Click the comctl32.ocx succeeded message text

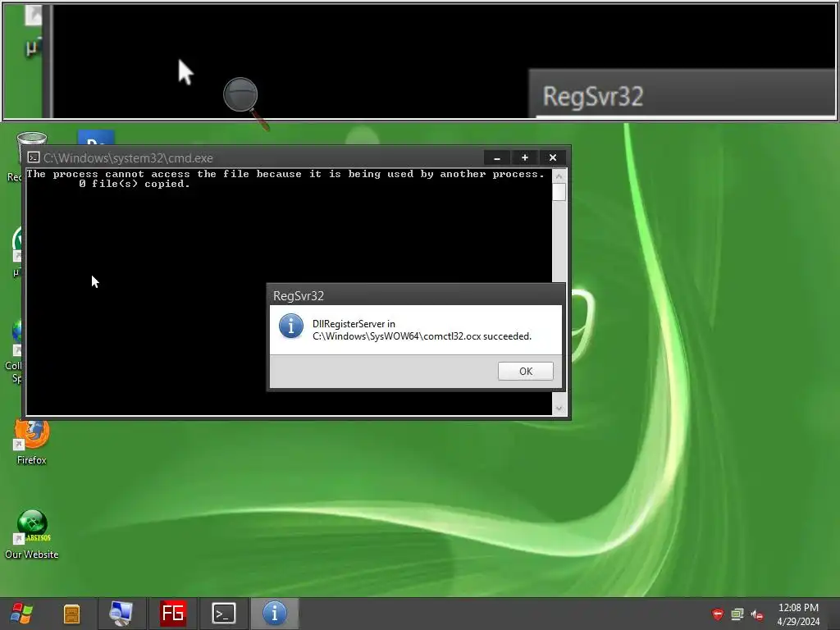[422, 330]
